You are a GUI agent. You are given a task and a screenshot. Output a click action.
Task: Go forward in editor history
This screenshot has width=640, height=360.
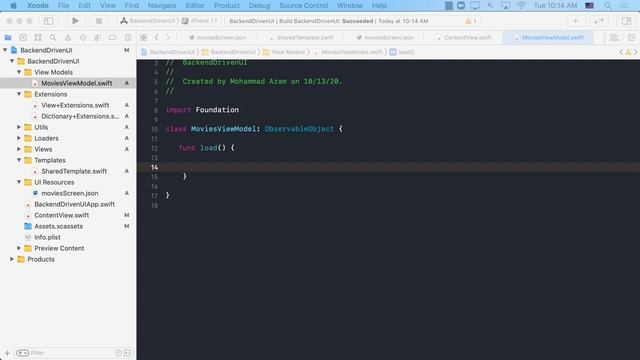click(x=168, y=38)
